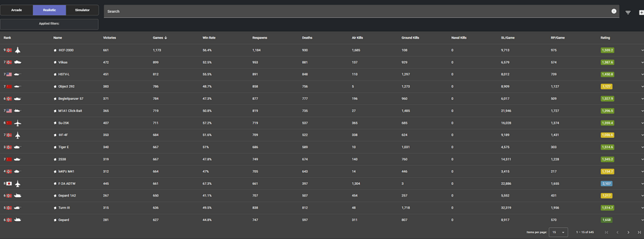Image resolution: width=644 pixels, height=239 pixels.
Task: Click the search info icon
Action: coord(614,11)
